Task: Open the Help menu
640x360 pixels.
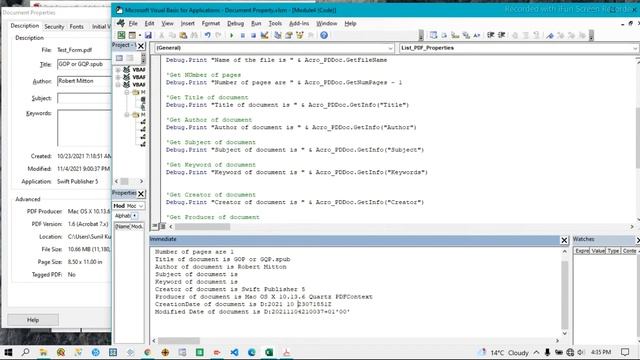Action: coord(350,24)
